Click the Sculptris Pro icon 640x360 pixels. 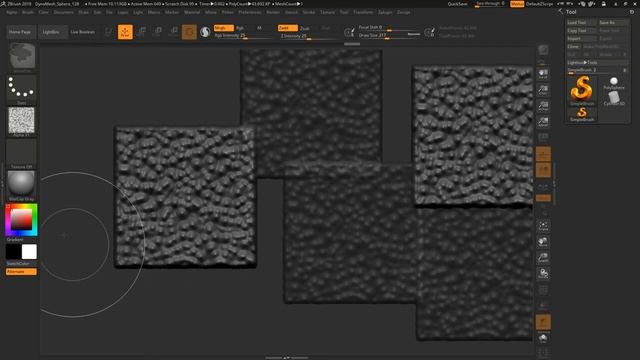205,32
